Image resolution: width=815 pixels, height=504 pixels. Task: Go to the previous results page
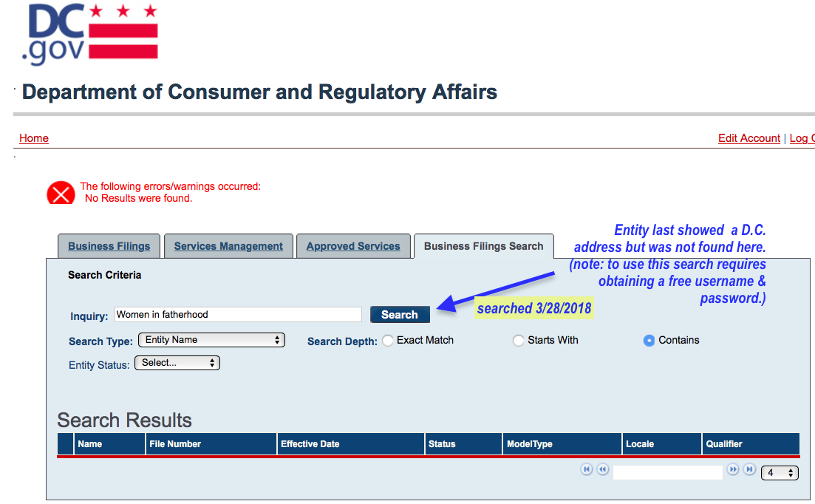[x=603, y=469]
